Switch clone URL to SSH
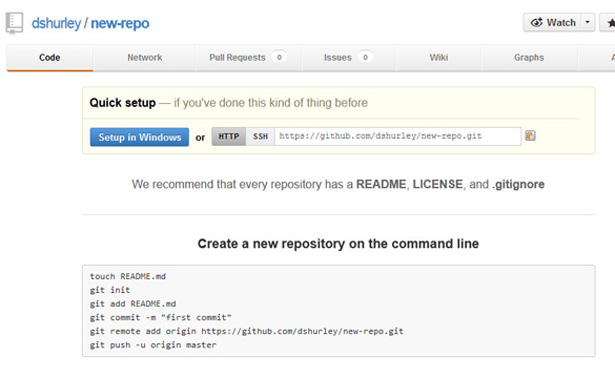This screenshot has height=378, width=615. (x=260, y=136)
